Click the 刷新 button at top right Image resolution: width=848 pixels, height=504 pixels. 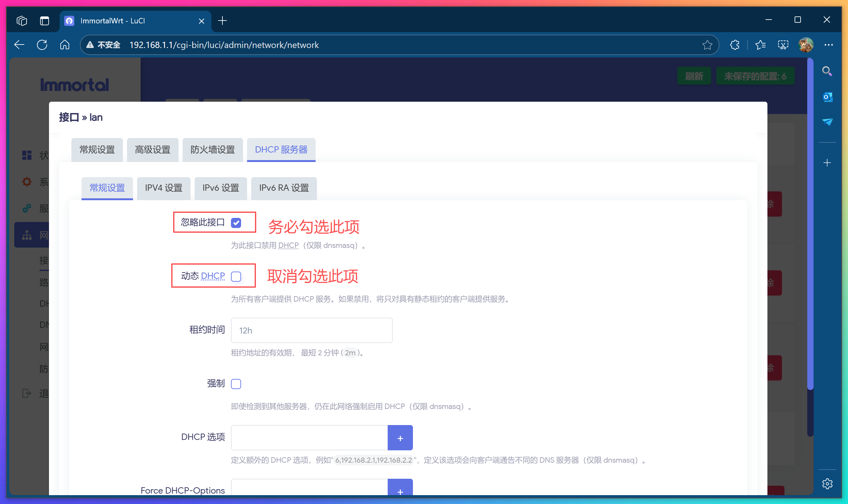click(x=694, y=76)
